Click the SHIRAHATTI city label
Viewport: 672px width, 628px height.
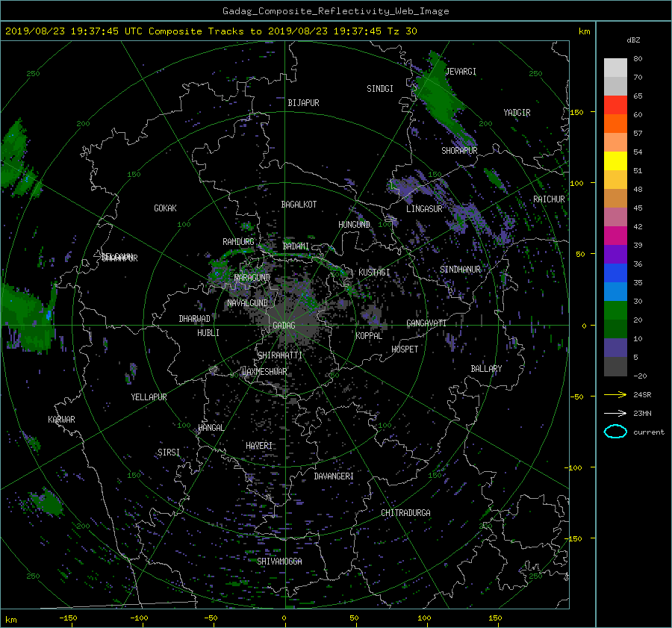pos(280,355)
